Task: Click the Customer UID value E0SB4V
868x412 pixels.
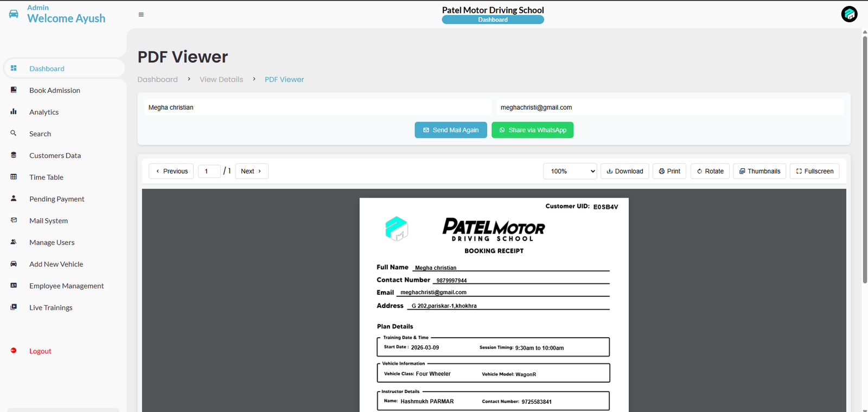Action: pos(605,207)
